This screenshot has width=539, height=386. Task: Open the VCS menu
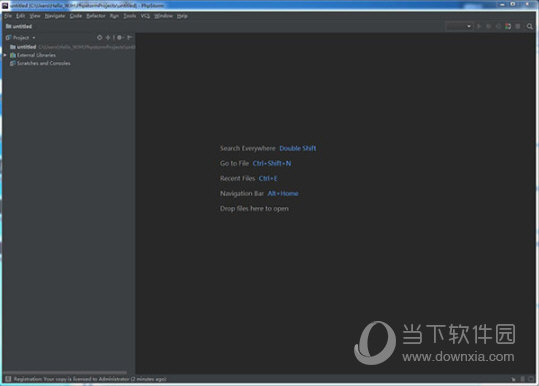coord(145,16)
